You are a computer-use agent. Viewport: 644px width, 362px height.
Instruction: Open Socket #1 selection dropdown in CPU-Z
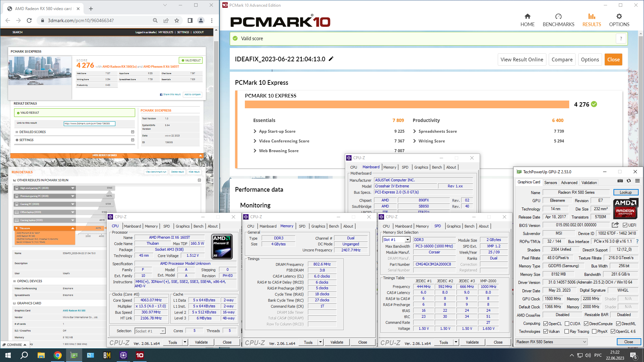click(163, 331)
